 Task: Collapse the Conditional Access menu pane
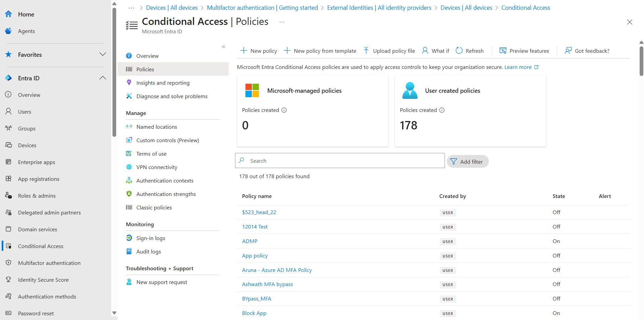(223, 47)
